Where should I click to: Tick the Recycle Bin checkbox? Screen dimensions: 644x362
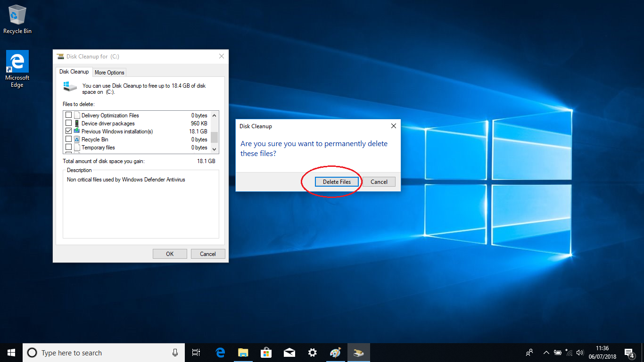tap(69, 140)
